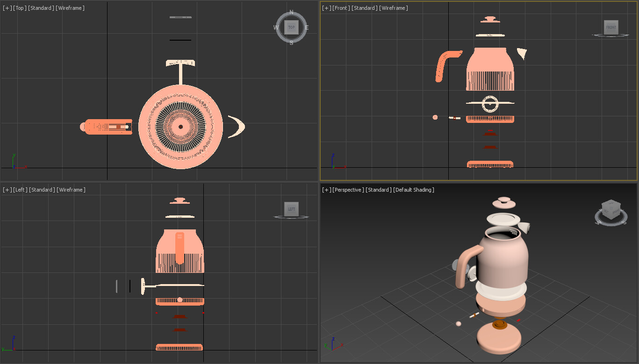The image size is (639, 364).
Task: Open the [Perspective] view label menu
Action: (348, 190)
